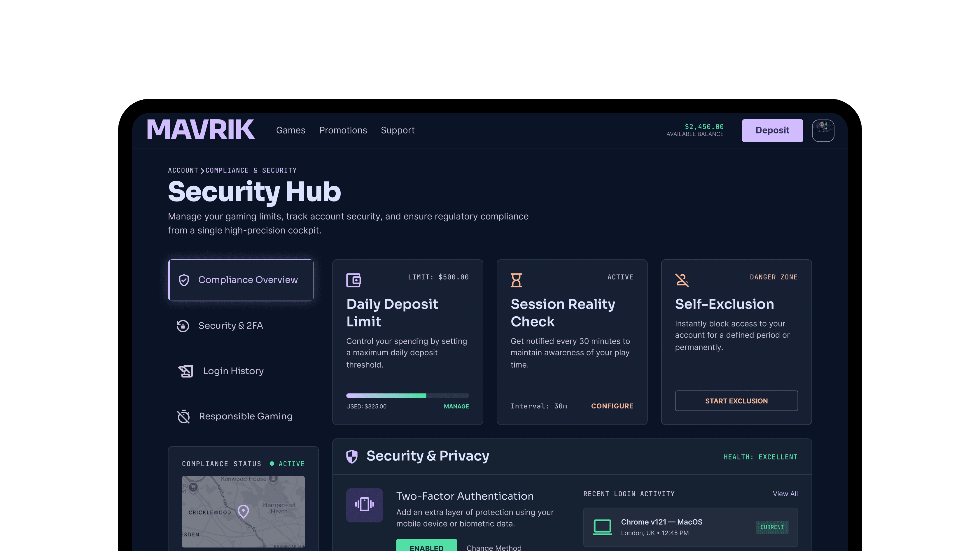Viewport: 980px width, 551px height.
Task: Click the CURRENT session badge
Action: pos(772,527)
